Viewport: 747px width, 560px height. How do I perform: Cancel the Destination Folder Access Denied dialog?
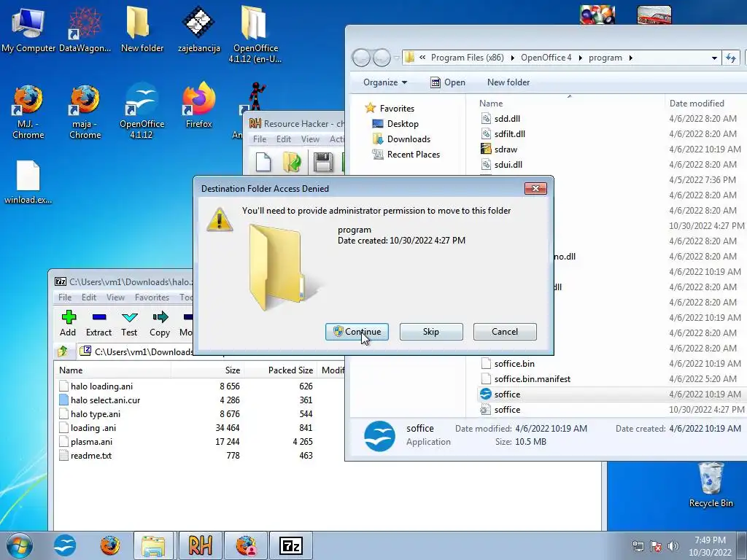[x=505, y=332]
